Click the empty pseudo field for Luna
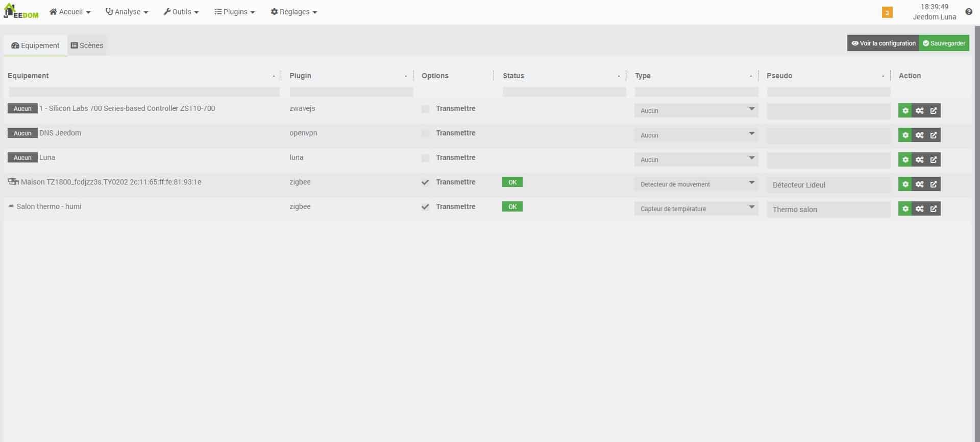This screenshot has width=980, height=442. (828, 160)
